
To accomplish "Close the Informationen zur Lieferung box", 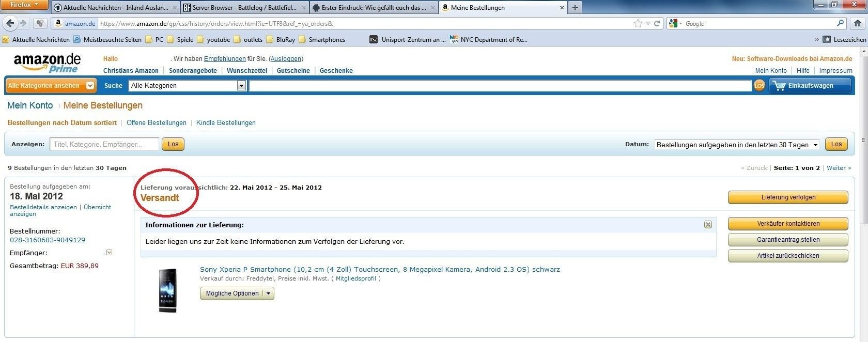I will 708,225.
